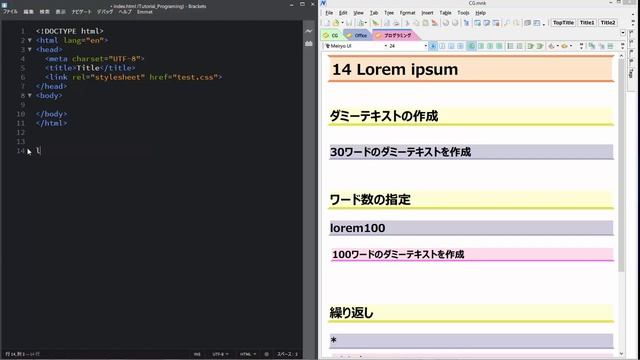Center-align text in format bar

click(x=480, y=46)
